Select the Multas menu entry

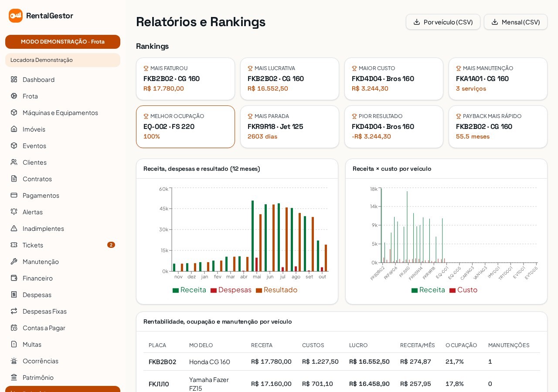[63, 344]
